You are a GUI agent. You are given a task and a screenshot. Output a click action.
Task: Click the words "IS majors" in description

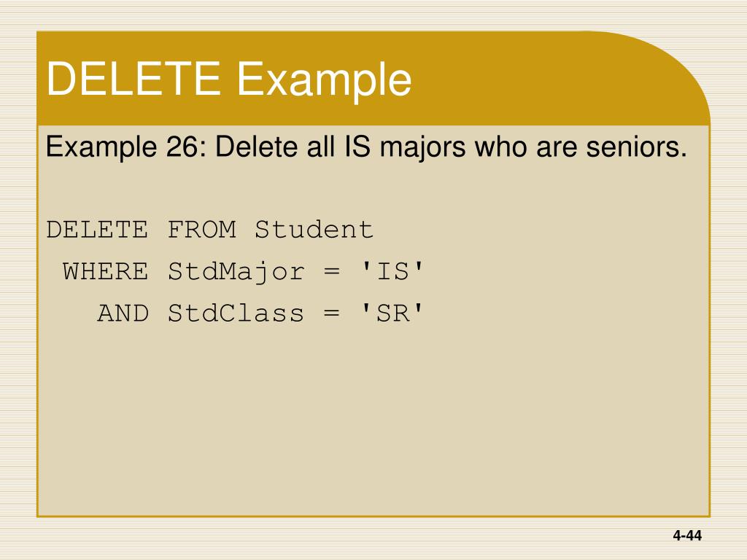pyautogui.click(x=405, y=147)
